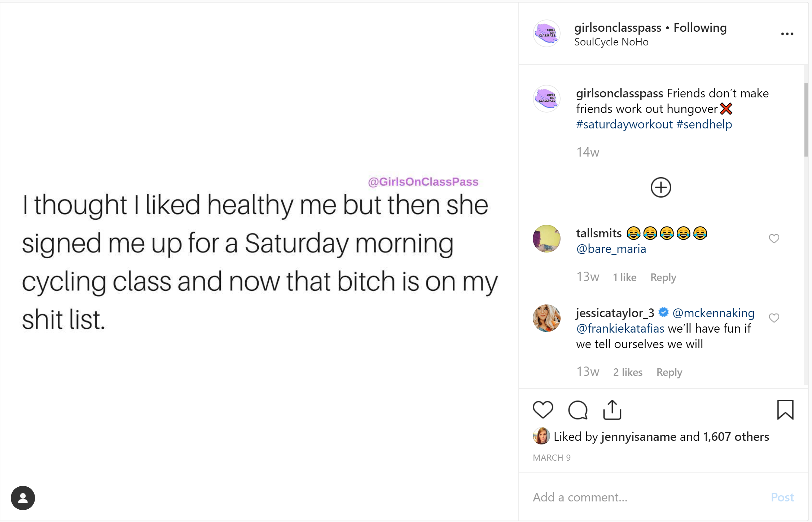812x522 pixels.
Task: Open the tallsmits profile picture
Action: click(547, 238)
